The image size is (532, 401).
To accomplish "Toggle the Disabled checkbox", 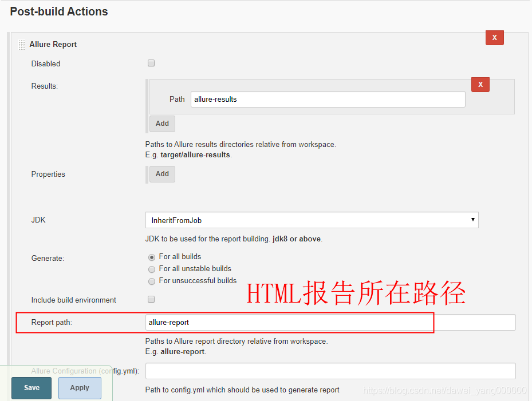I will 151,63.
